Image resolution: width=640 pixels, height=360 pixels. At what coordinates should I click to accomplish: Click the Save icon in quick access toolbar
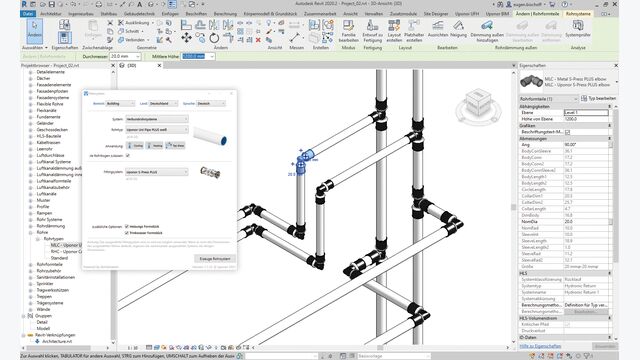tap(52, 4)
